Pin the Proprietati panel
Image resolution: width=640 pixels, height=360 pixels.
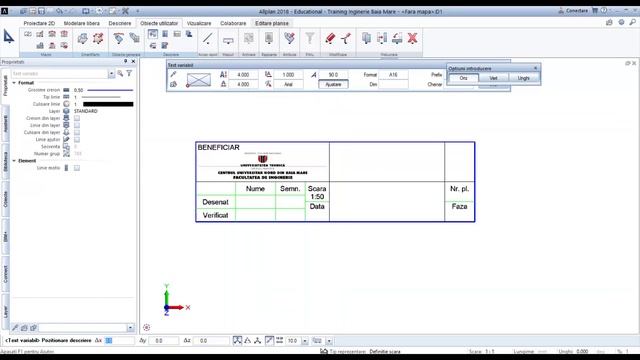point(125,62)
